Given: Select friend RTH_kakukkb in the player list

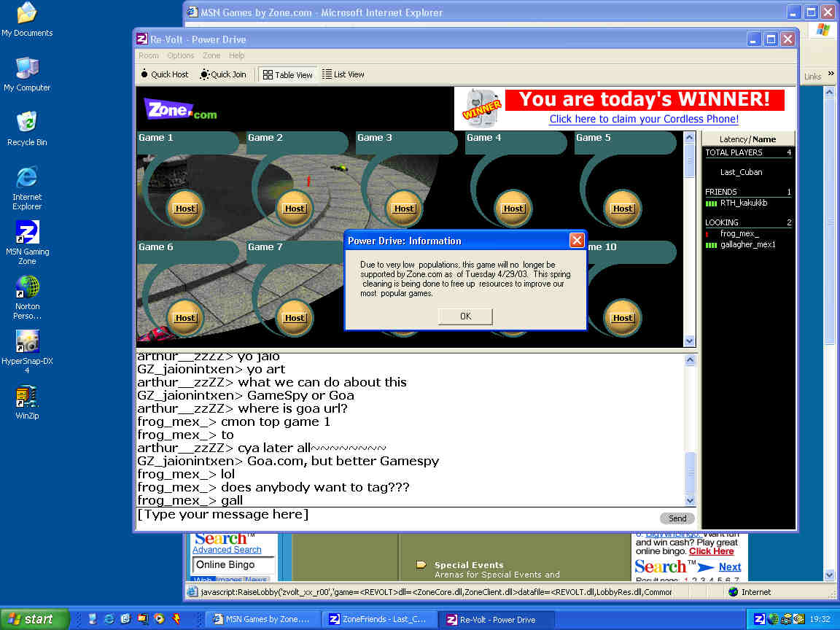Looking at the screenshot, I should pyautogui.click(x=744, y=203).
